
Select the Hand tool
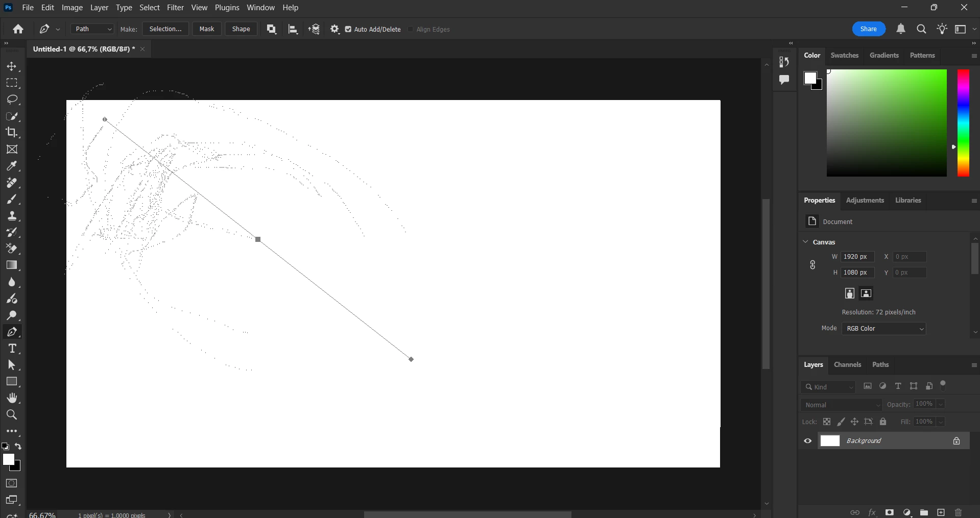point(12,398)
